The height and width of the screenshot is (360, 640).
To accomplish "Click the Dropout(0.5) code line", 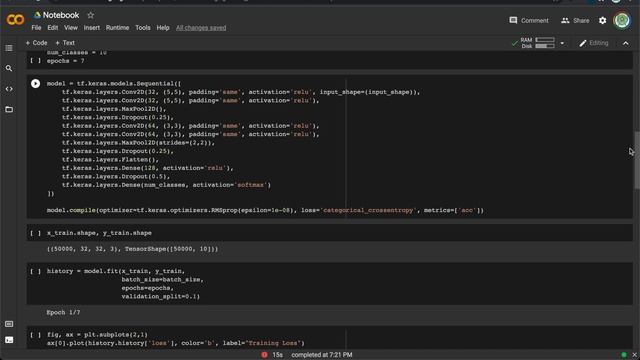I will tap(116, 177).
